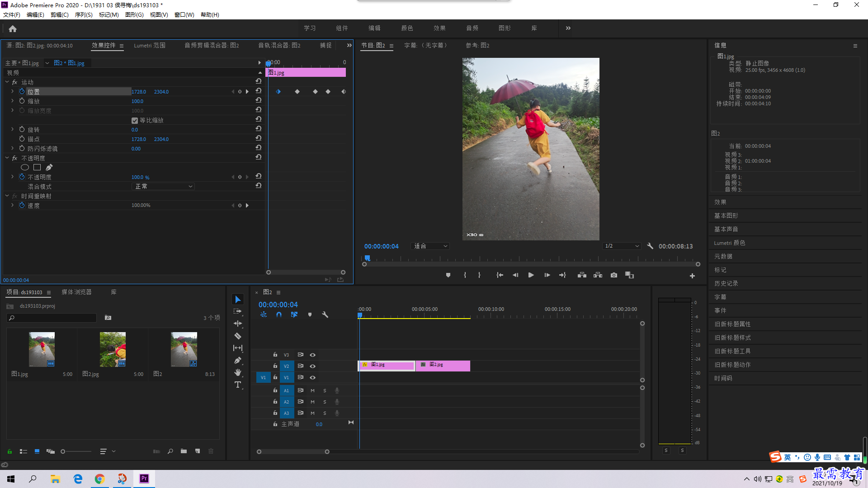The width and height of the screenshot is (868, 488).
Task: Open the Markers menu
Action: (109, 15)
